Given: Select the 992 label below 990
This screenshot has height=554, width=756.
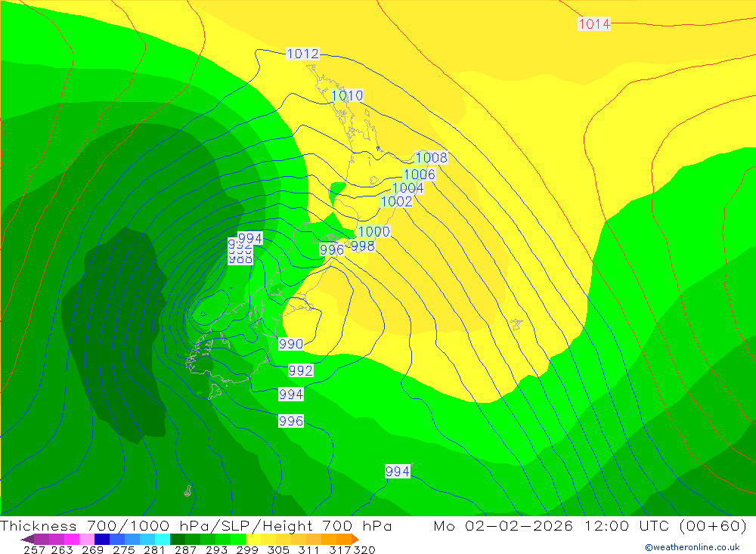Looking at the screenshot, I should [x=301, y=370].
